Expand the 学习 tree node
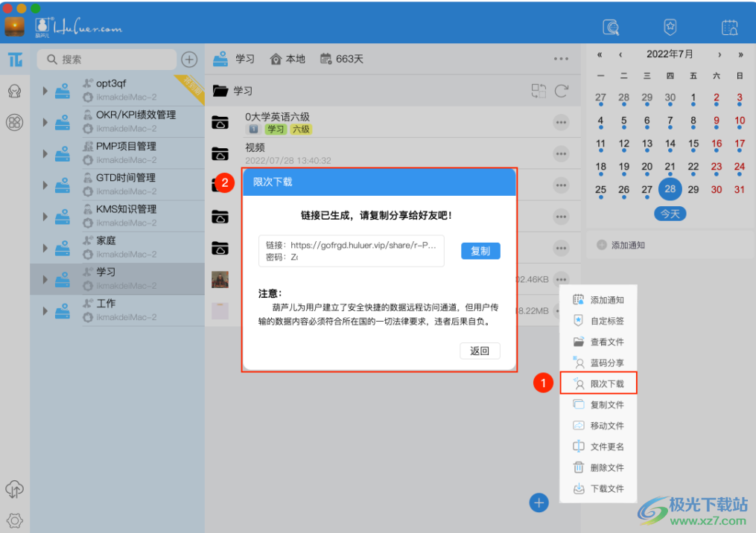The image size is (756, 533). coord(45,279)
